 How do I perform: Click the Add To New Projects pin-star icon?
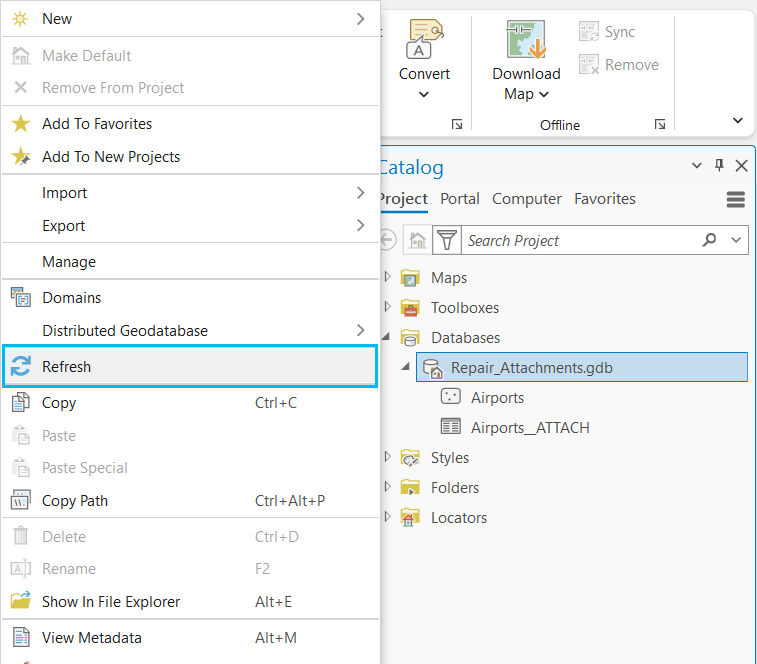[21, 156]
